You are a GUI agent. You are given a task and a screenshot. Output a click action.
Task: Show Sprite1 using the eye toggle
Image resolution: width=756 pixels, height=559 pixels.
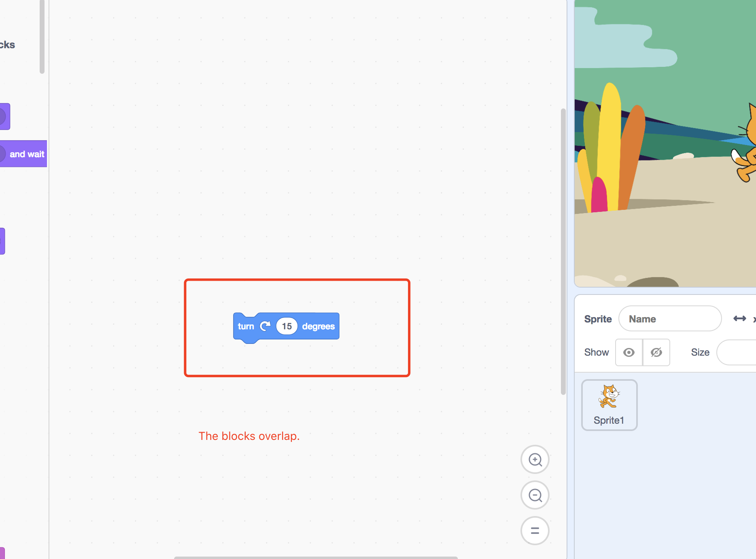pyautogui.click(x=629, y=352)
